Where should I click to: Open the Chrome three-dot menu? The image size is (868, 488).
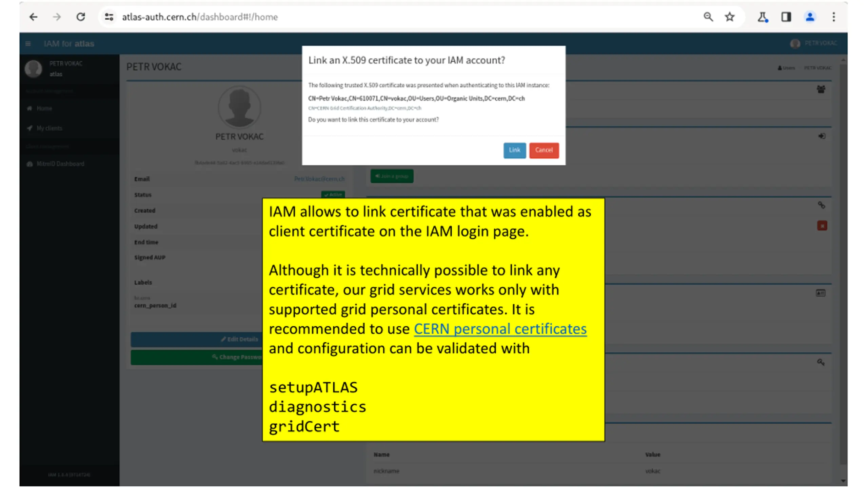point(834,17)
